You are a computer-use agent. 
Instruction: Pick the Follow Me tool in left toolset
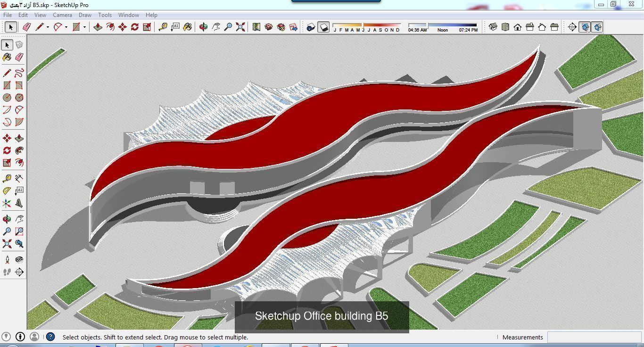click(19, 150)
